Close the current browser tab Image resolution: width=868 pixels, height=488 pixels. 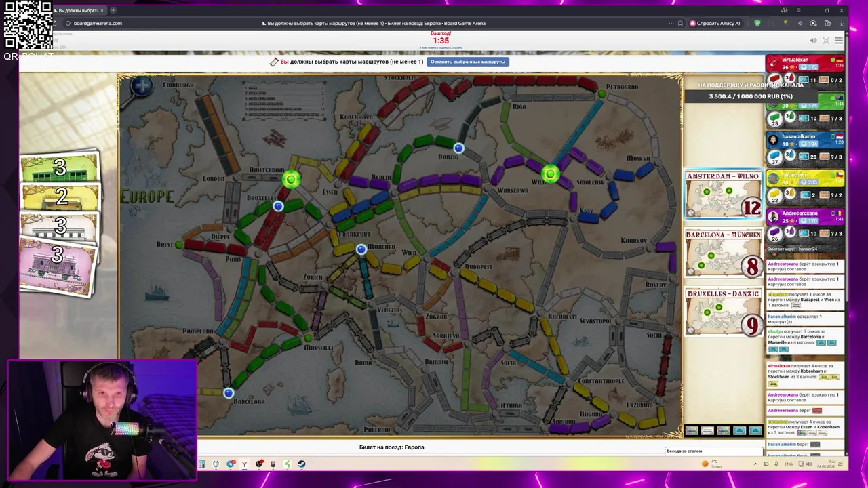(102, 10)
